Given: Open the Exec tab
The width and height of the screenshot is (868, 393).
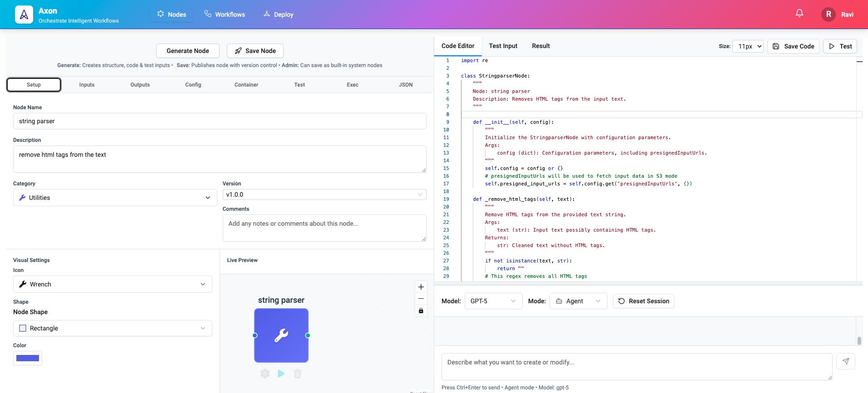Looking at the screenshot, I should tap(353, 85).
